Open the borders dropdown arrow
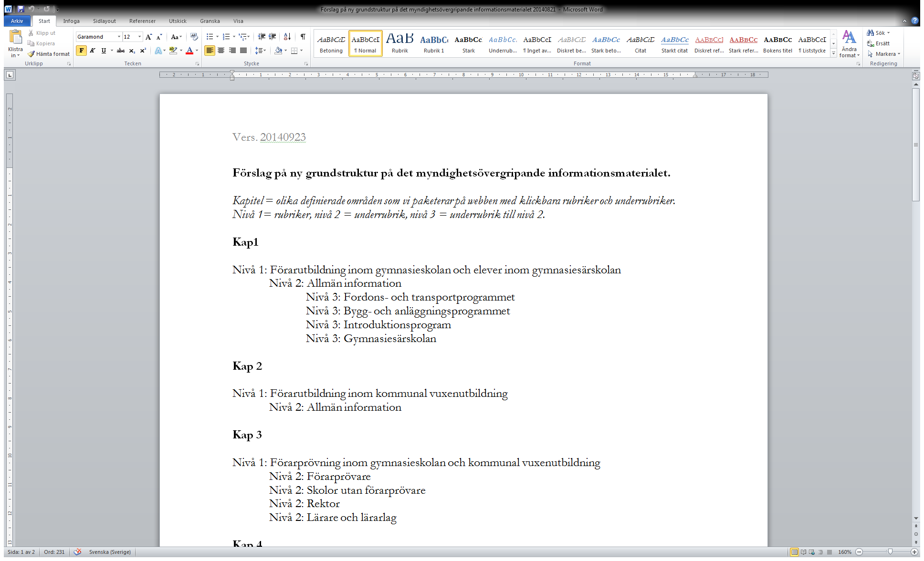Image resolution: width=924 pixels, height=561 pixels. tap(301, 51)
